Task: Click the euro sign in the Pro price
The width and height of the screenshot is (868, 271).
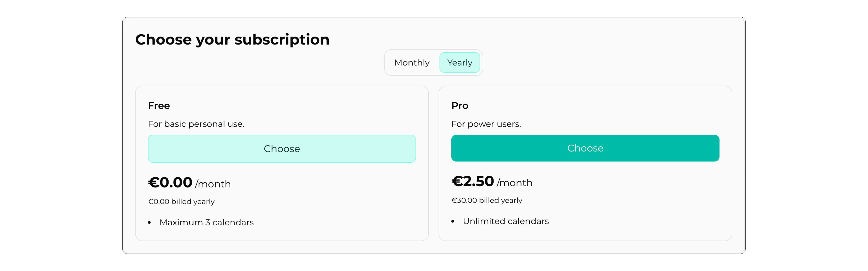Action: click(x=457, y=181)
